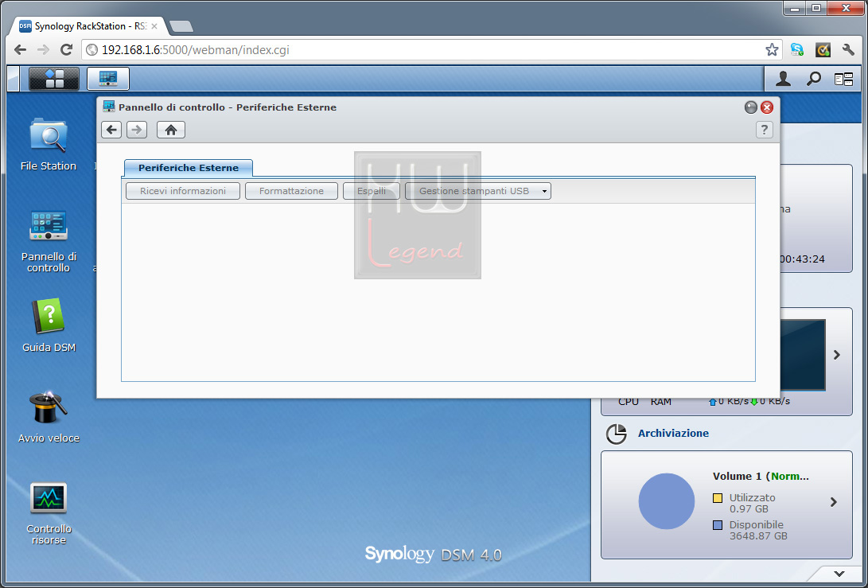This screenshot has height=588, width=868.
Task: Click the Volume 1 usage pie chart
Action: coord(667,501)
